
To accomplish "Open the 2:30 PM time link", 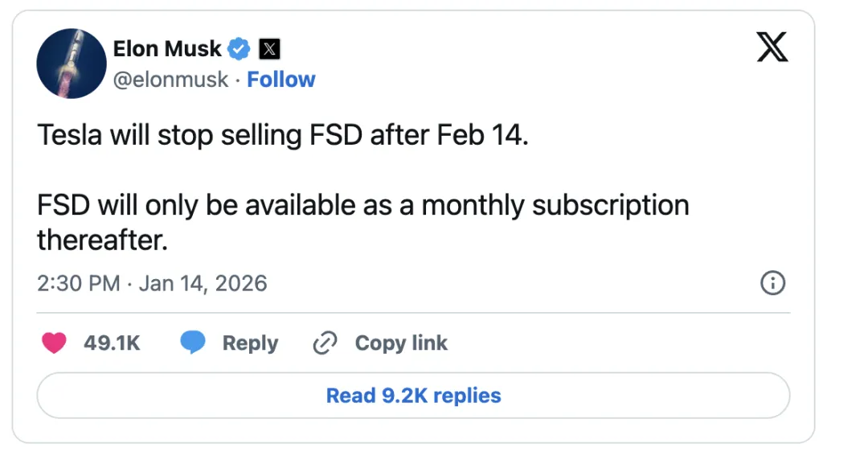I will coord(78,284).
